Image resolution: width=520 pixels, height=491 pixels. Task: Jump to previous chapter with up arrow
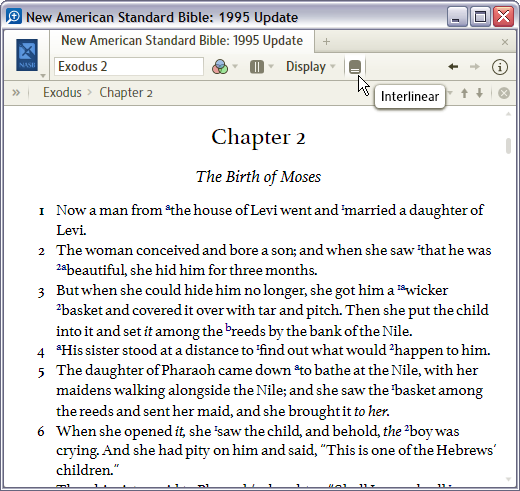click(x=464, y=93)
